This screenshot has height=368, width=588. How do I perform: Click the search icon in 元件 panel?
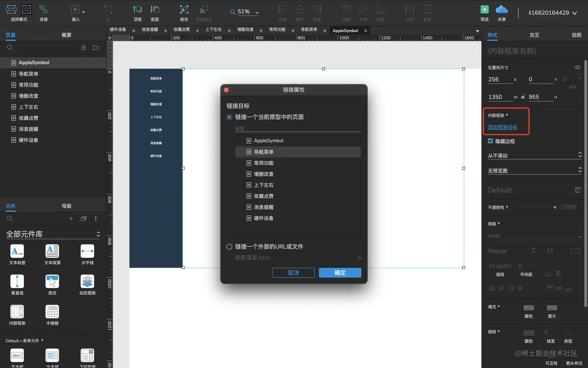point(10,218)
